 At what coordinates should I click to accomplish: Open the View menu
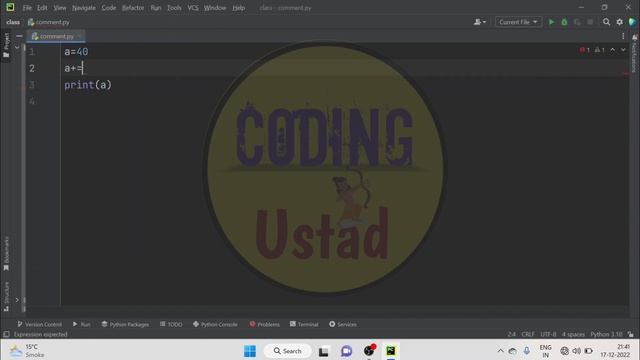[60, 8]
